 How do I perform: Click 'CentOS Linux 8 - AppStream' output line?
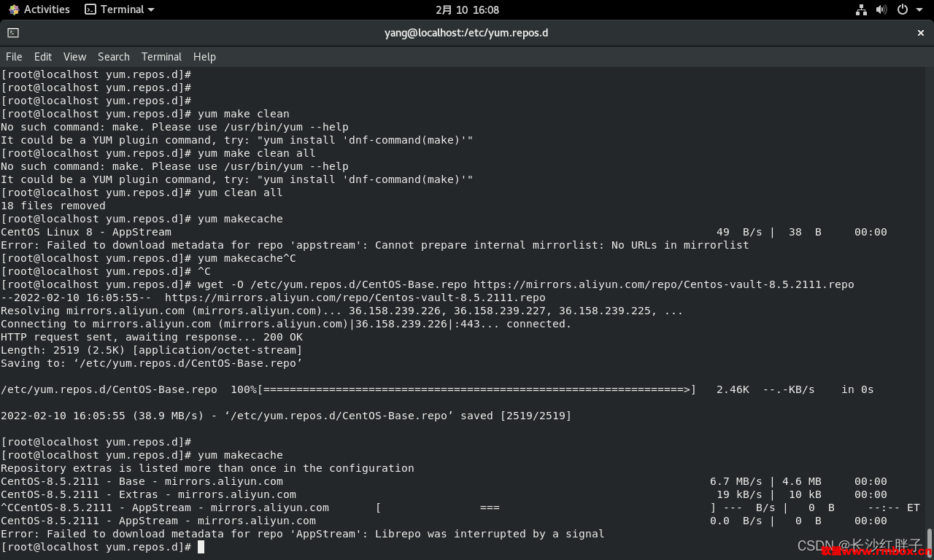click(444, 232)
